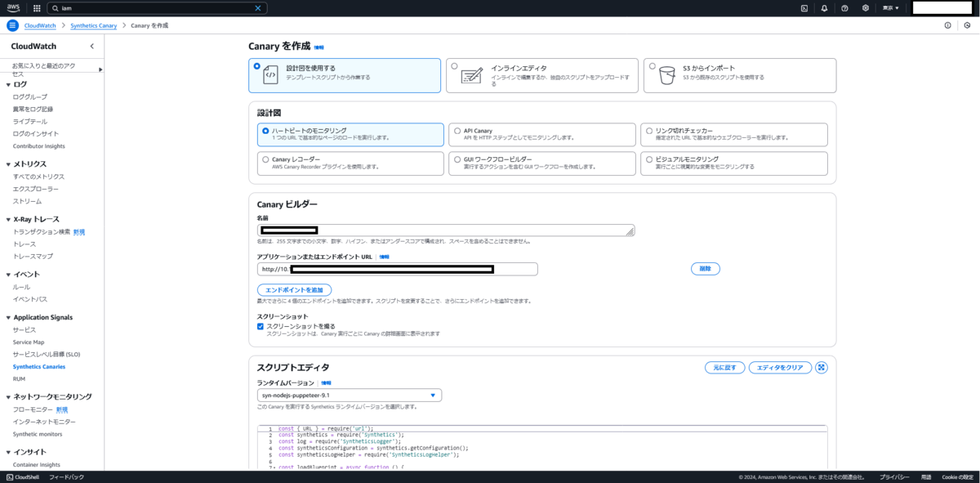The height and width of the screenshot is (483, 980).
Task: Open ロググループ in the sidebar
Action: coord(30,96)
